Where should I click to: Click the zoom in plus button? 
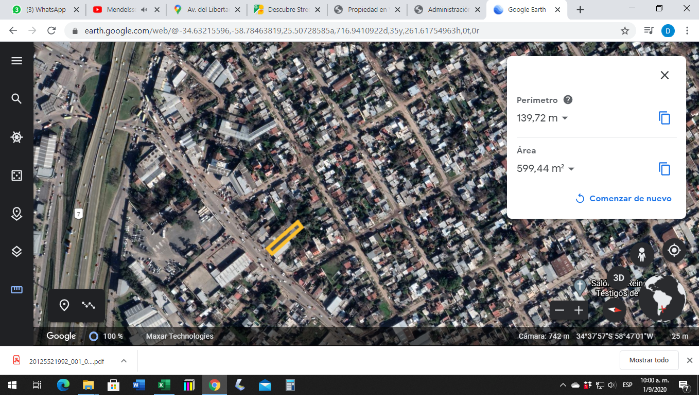coord(579,310)
